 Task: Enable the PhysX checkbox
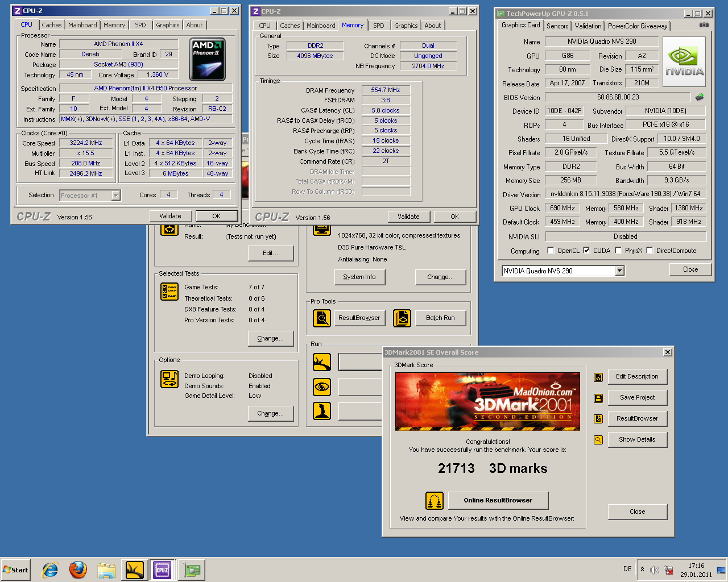(618, 251)
